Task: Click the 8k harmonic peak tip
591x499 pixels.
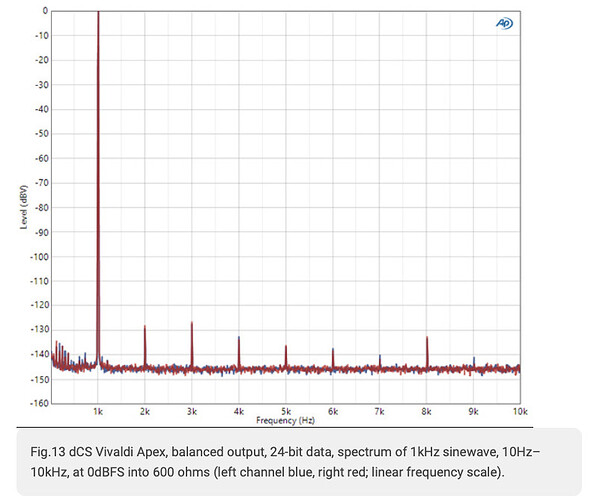Action: click(x=427, y=338)
